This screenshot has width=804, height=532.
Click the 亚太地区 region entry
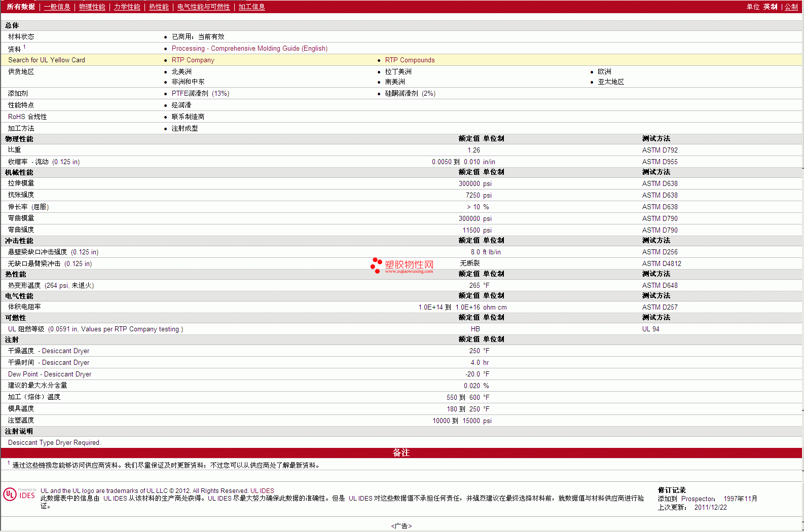tap(611, 82)
